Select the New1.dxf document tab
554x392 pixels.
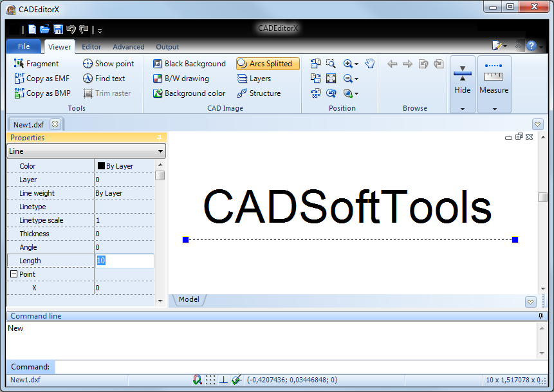click(28, 125)
